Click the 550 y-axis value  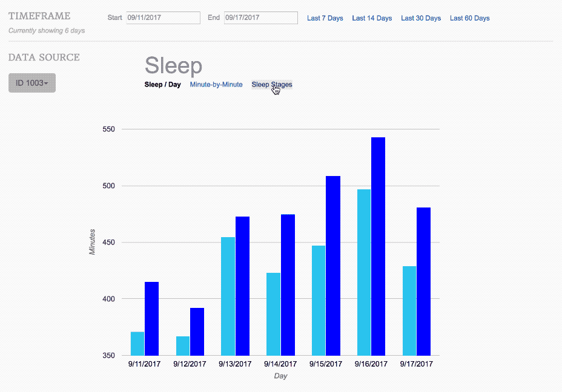tap(108, 129)
